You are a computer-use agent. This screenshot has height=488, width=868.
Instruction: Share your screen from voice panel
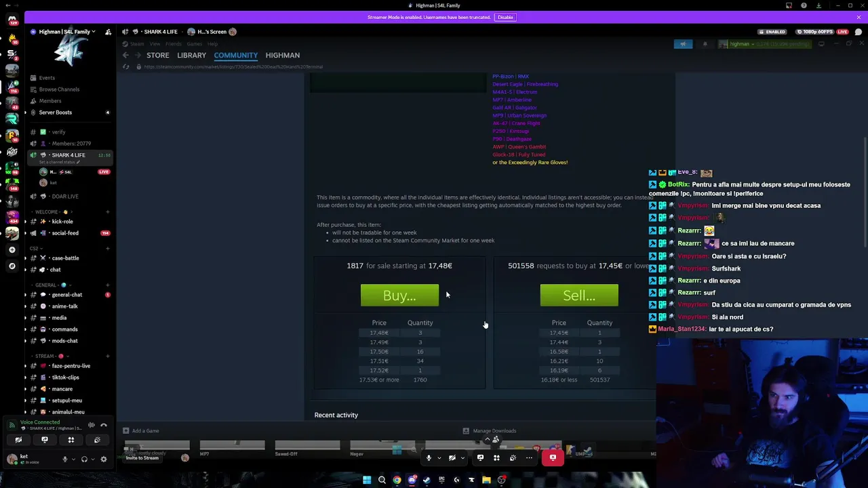pos(45,440)
